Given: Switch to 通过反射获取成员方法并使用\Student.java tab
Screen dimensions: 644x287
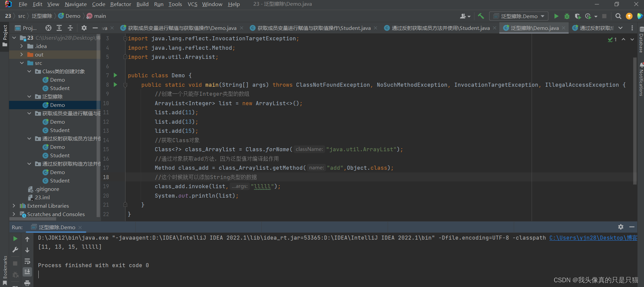Looking at the screenshot, I should tap(440, 28).
